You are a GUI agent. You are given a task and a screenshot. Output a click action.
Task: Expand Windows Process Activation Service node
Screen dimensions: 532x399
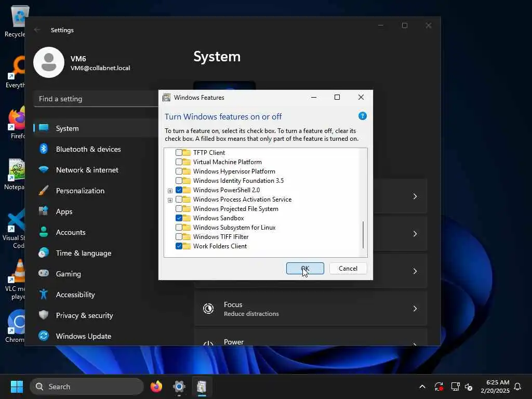coord(170,200)
